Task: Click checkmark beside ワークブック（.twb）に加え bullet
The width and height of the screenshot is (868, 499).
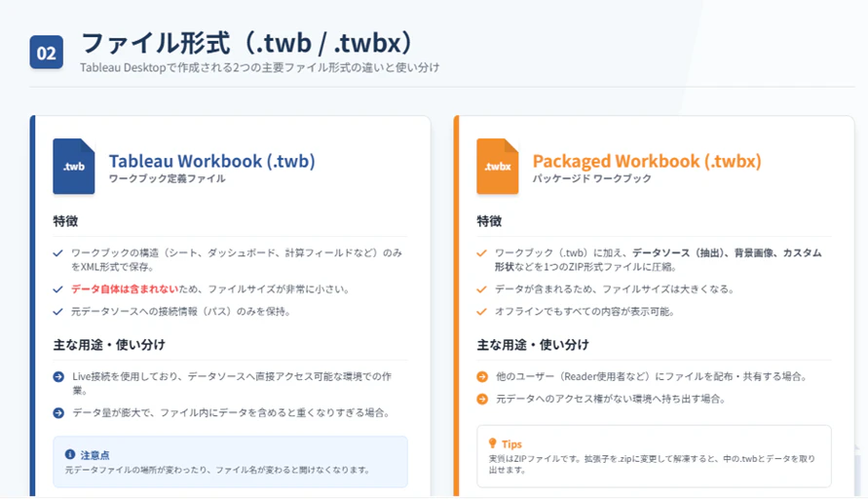Action: point(481,253)
